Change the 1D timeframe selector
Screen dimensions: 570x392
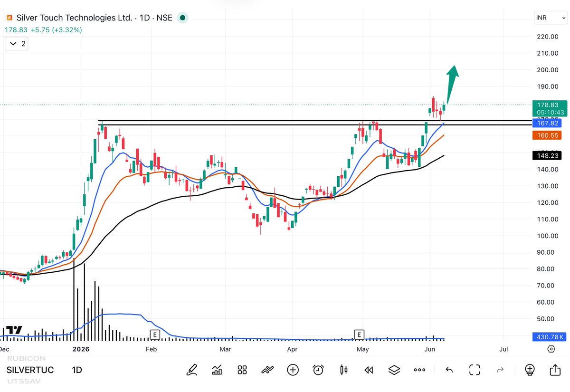pyautogui.click(x=76, y=370)
